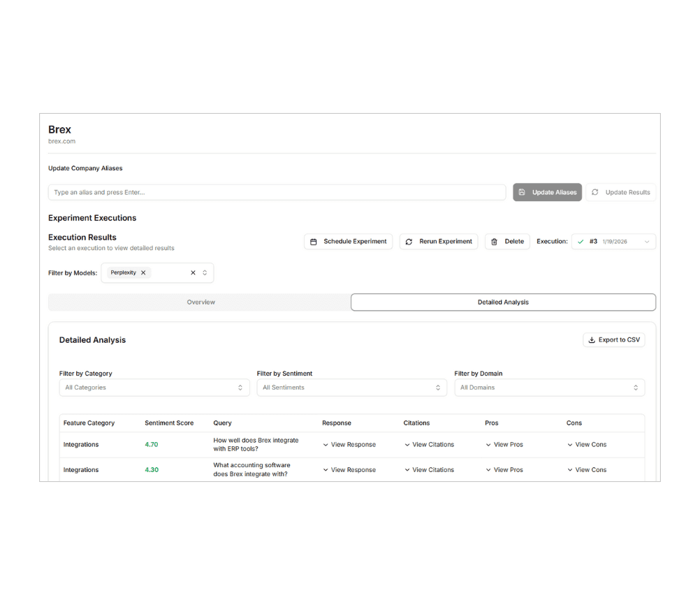Select the Detailed Analysis tab
Screen dimensions: 700x595
click(502, 302)
